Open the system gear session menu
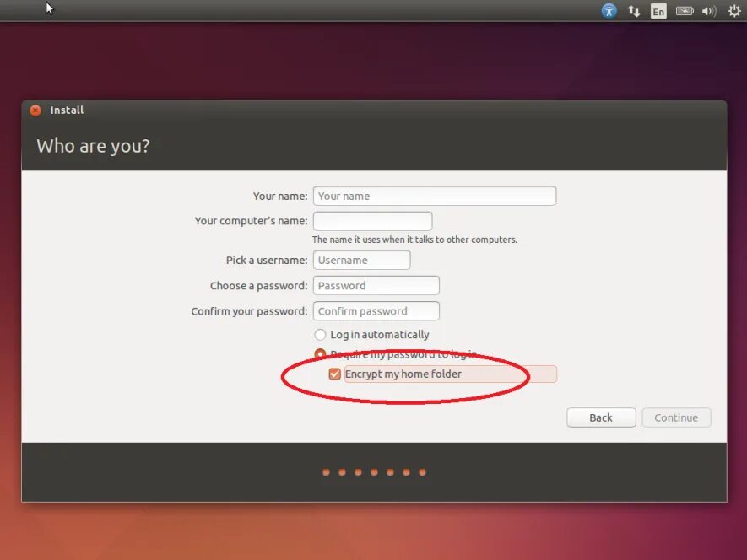Viewport: 747px width, 560px height. coord(734,11)
